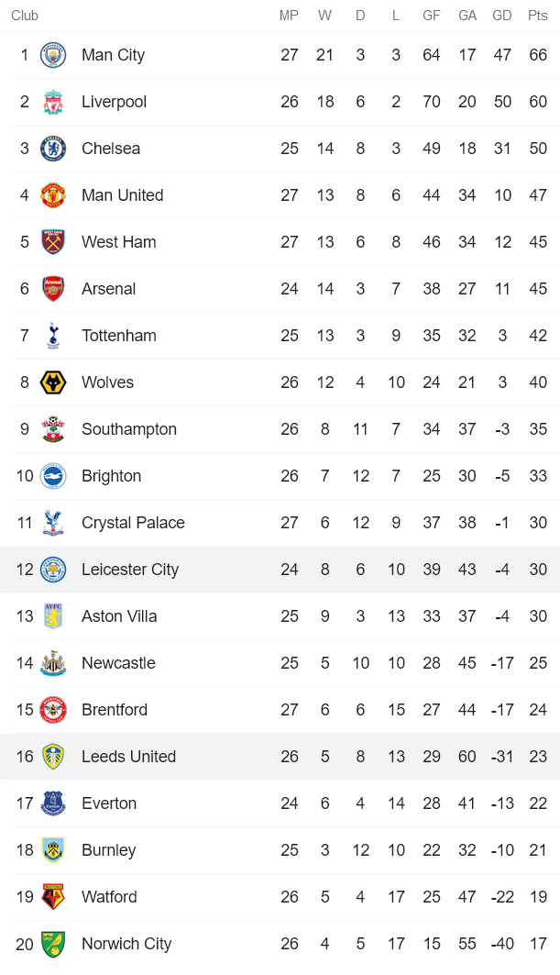Viewport: 560px width, 975px height.
Task: Click the Brighton team name
Action: (111, 476)
